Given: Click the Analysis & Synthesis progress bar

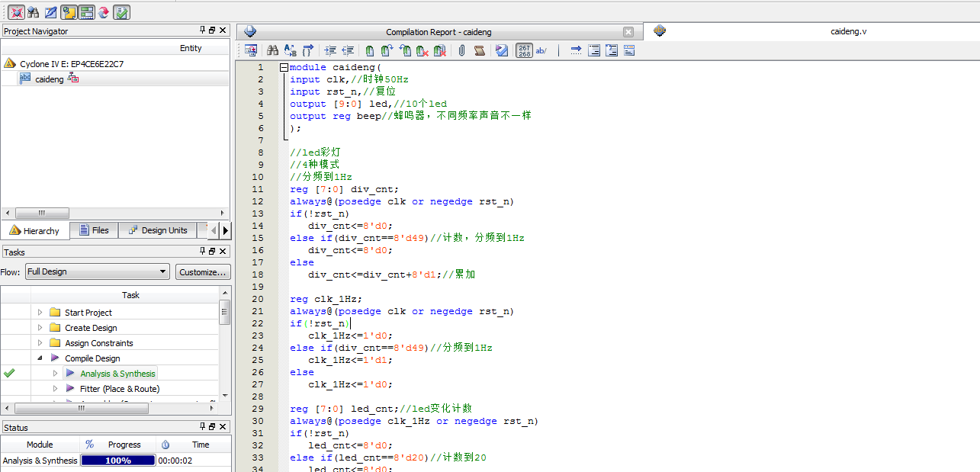Looking at the screenshot, I should coord(117,461).
